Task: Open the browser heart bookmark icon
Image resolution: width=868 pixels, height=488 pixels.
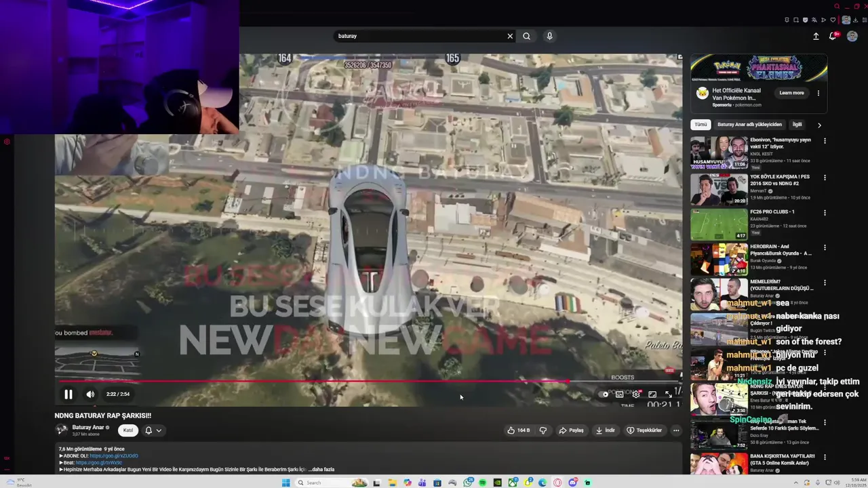Action: 833,20
